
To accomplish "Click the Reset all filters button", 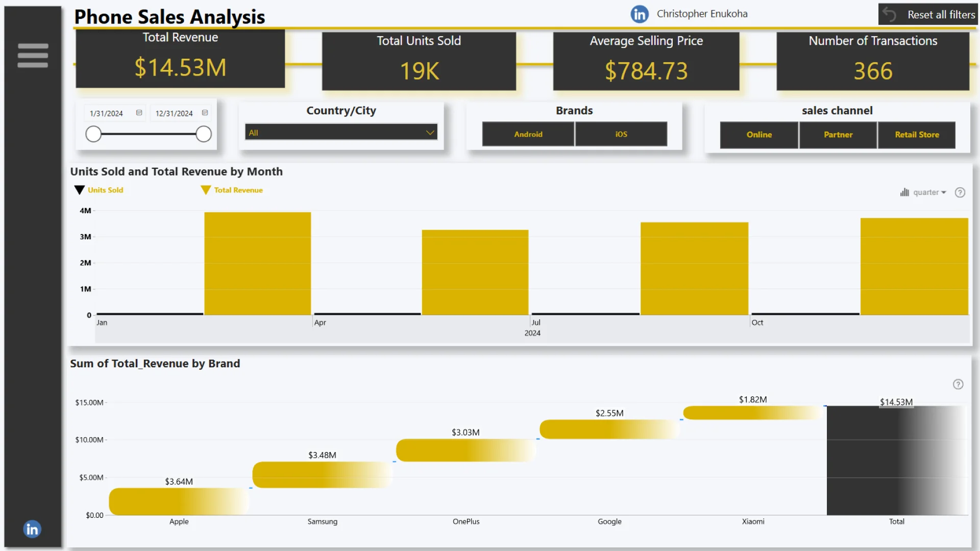I will coord(940,15).
